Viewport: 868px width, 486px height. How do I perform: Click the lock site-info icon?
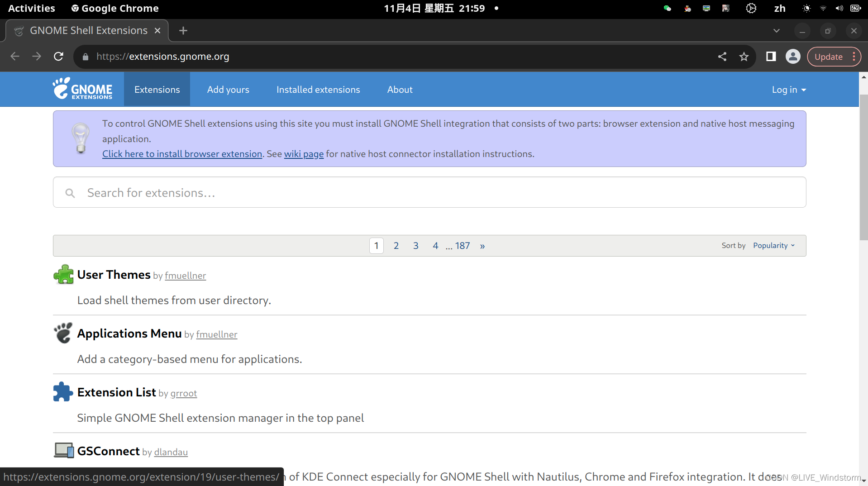click(x=86, y=57)
